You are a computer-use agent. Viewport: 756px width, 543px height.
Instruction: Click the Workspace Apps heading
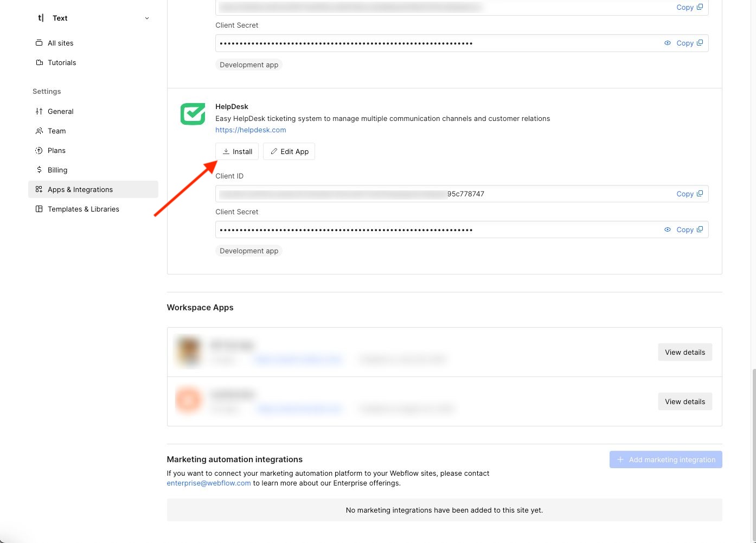point(200,307)
